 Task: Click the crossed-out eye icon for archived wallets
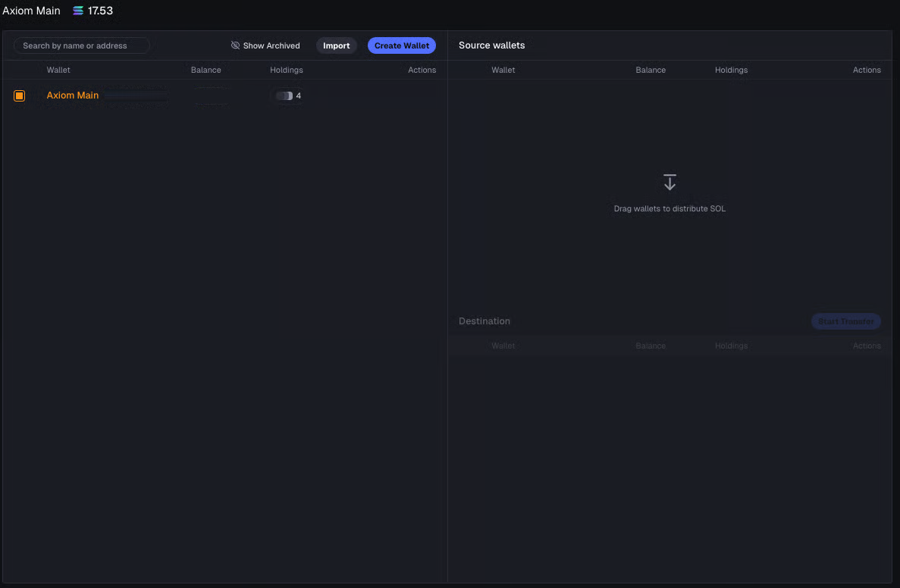(235, 45)
